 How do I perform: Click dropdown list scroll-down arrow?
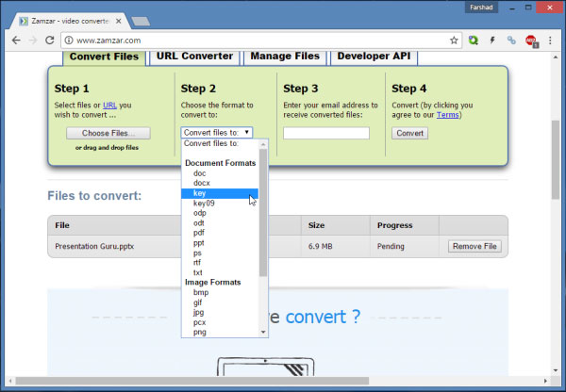263,332
